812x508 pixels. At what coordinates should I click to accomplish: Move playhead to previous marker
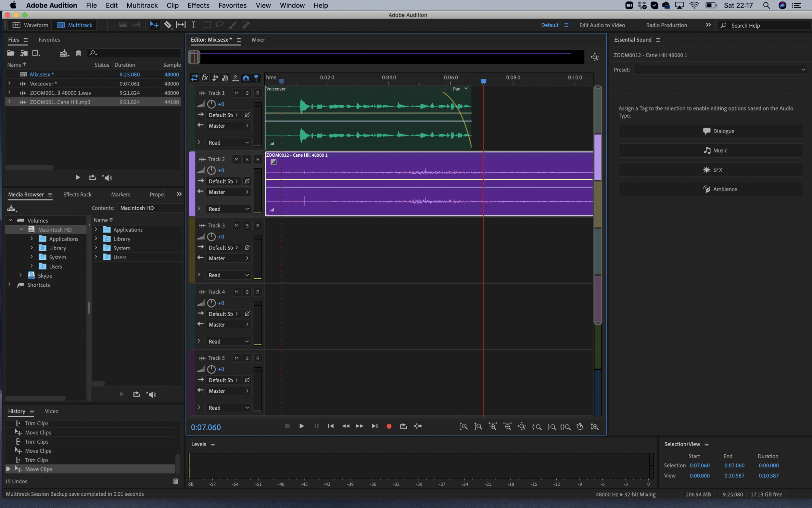click(331, 426)
